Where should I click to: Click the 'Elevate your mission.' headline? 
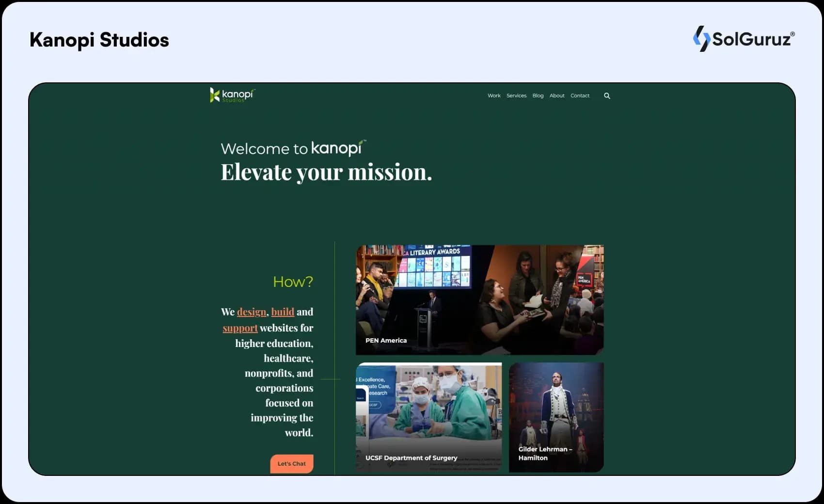326,172
